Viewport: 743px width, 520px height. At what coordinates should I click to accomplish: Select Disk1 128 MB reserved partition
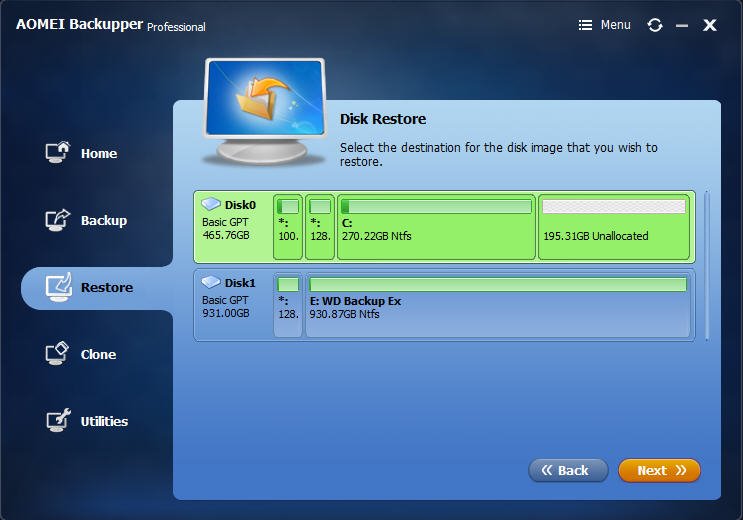point(288,305)
